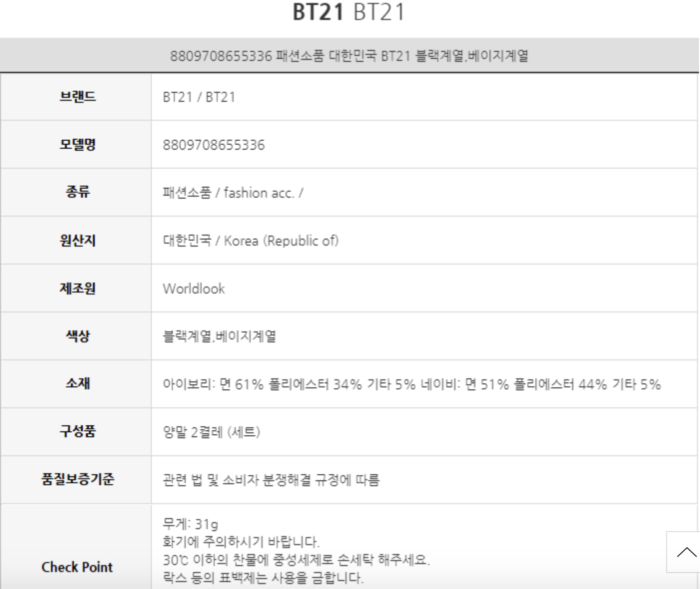Click the 양말 2켤레 (세트) components value
This screenshot has width=700, height=589.
[211, 432]
